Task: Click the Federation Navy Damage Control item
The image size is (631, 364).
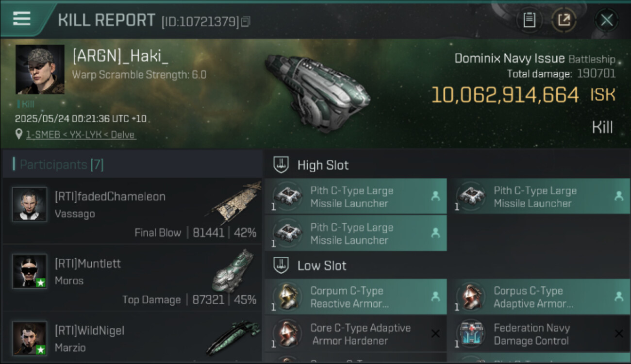Action: [x=539, y=334]
